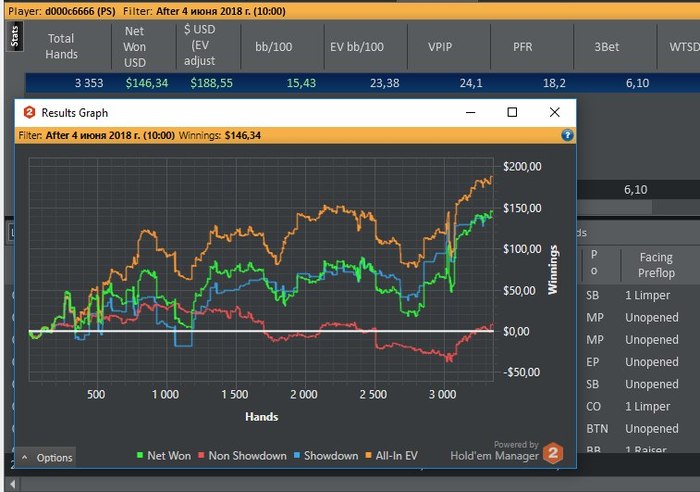
Task: Toggle the All-In EV orange legend marker
Action: [368, 455]
